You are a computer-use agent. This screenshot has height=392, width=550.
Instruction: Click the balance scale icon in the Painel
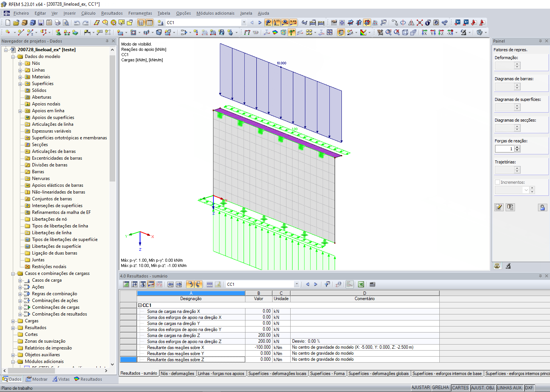point(497,266)
